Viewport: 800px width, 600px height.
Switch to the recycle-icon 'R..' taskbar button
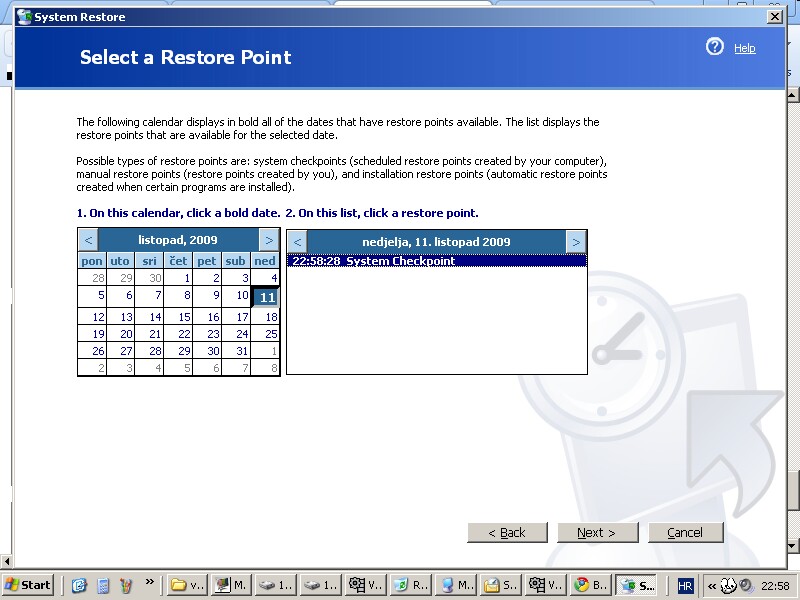point(411,585)
